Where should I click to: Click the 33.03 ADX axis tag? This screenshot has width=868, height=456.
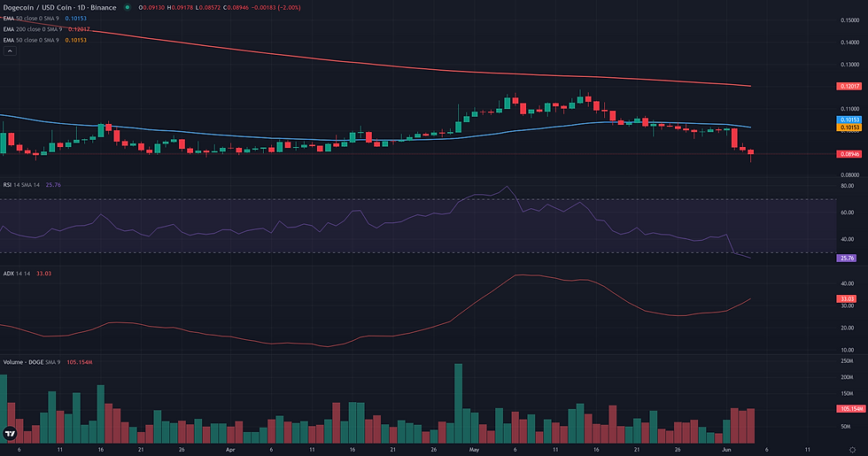click(x=847, y=299)
